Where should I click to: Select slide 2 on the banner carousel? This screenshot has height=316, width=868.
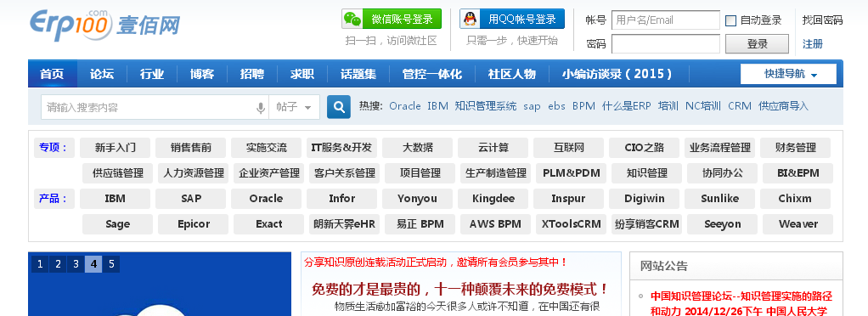[x=58, y=264]
